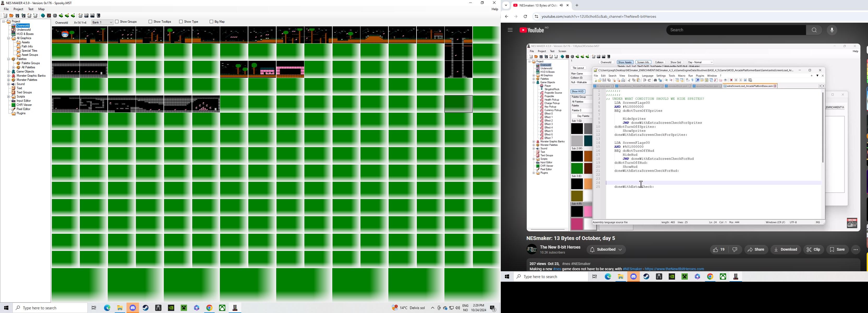Click the orange Open folder icon in NES MAKER toolbar
The height and width of the screenshot is (313, 868).
11,15
